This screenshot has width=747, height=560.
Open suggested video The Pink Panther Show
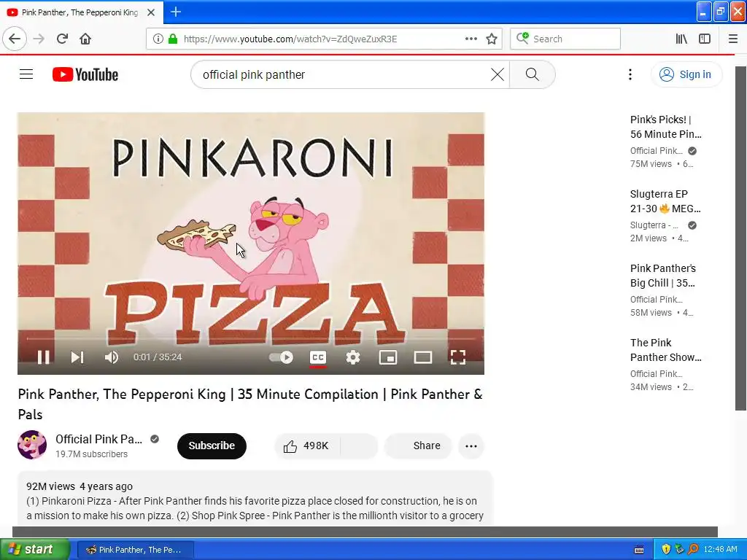[665, 349]
